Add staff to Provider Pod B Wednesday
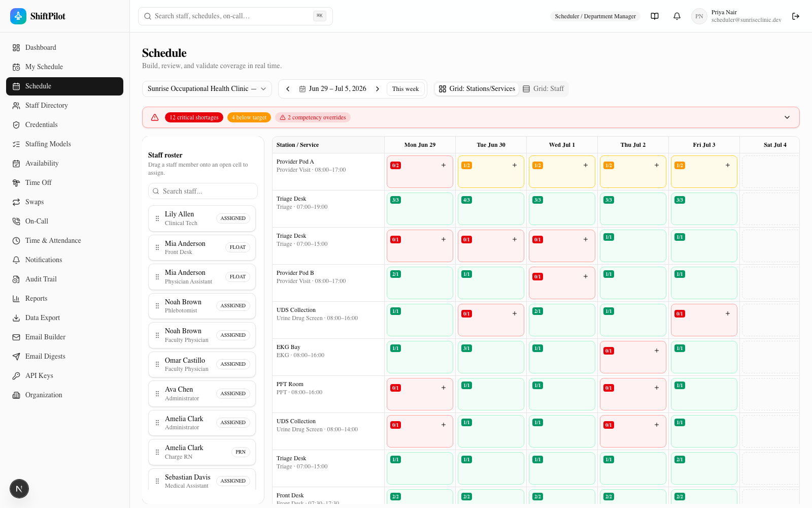The height and width of the screenshot is (508, 812). [x=586, y=276]
